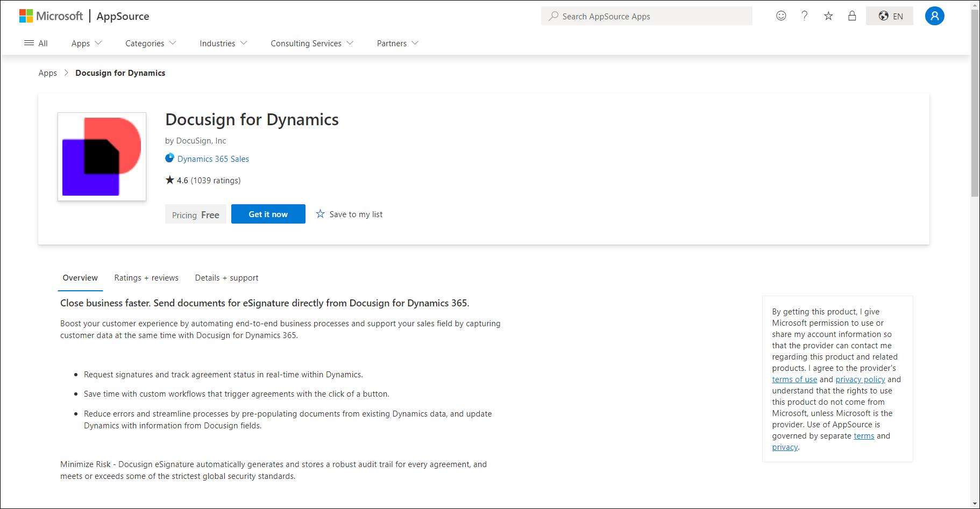Open the user account avatar
Viewport: 980px width, 509px height.
934,16
